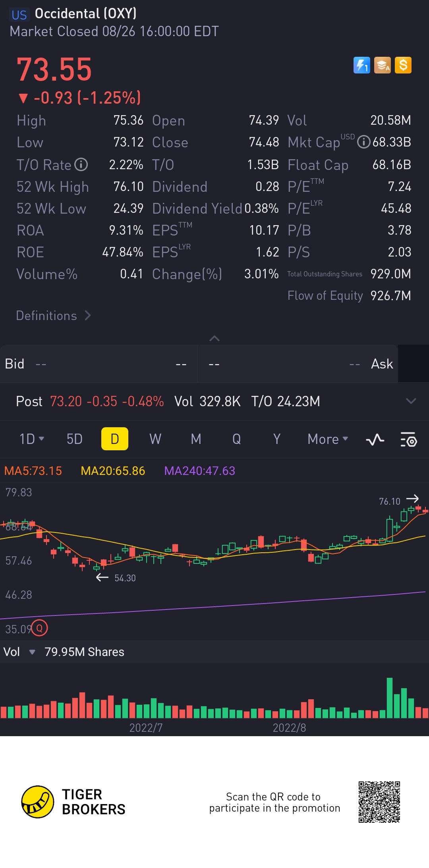
Task: Tap the P/E TTM value 7.24
Action: pyautogui.click(x=399, y=186)
